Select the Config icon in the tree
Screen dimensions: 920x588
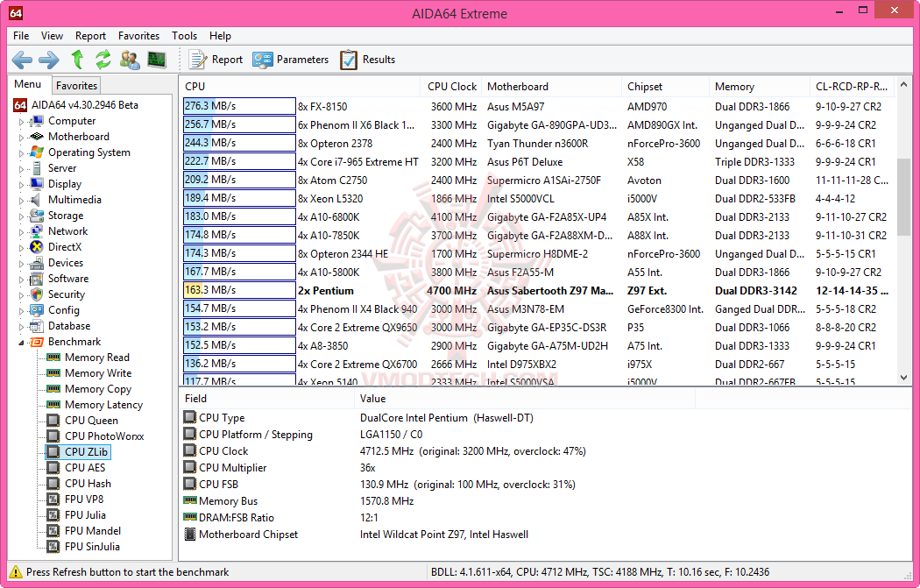coord(37,310)
